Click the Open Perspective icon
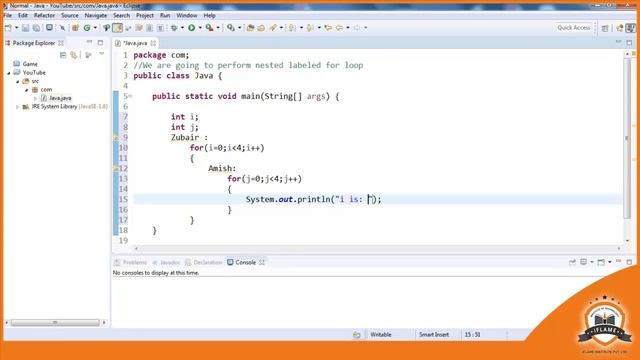Viewport: 640px width, 360px height. [x=605, y=28]
